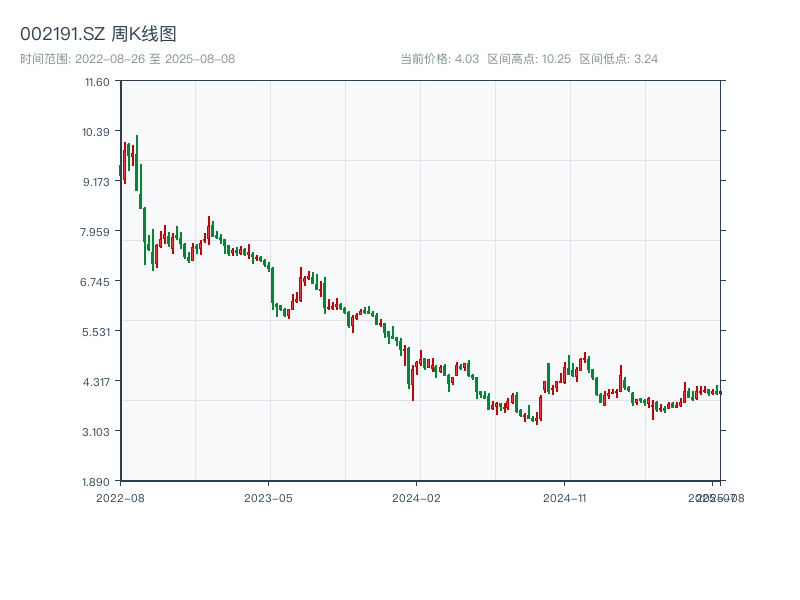Click the 4.317 y-axis tick label
The width and height of the screenshot is (800, 600).
click(97, 381)
